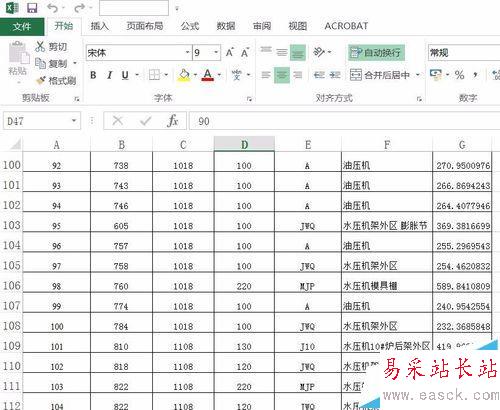Apply fill color with paint bucket icon
The width and height of the screenshot is (500, 410).
184,75
